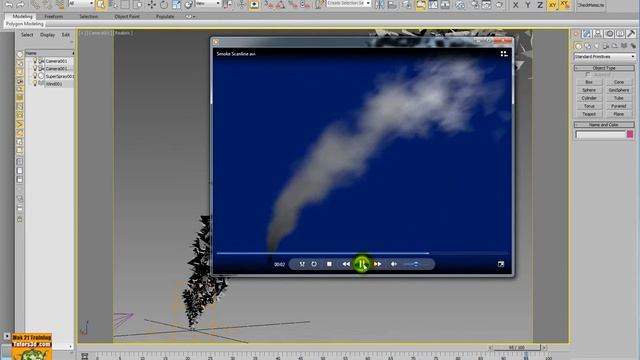Open the selection filter All dropdown
The width and height of the screenshot is (640, 360).
[x=81, y=3]
